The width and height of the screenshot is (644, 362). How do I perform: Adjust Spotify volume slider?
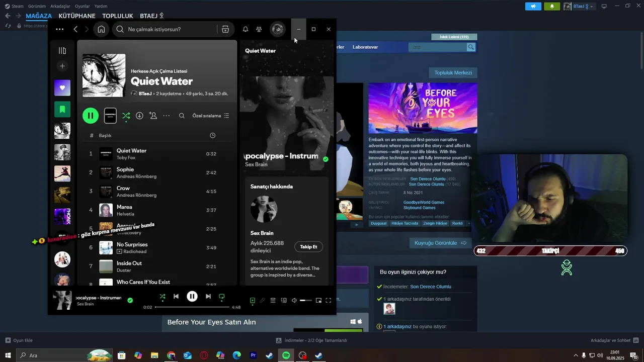click(x=306, y=300)
